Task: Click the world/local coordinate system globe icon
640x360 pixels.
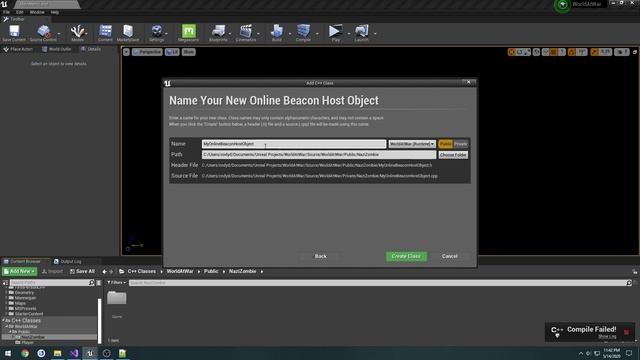Action: tap(536, 52)
